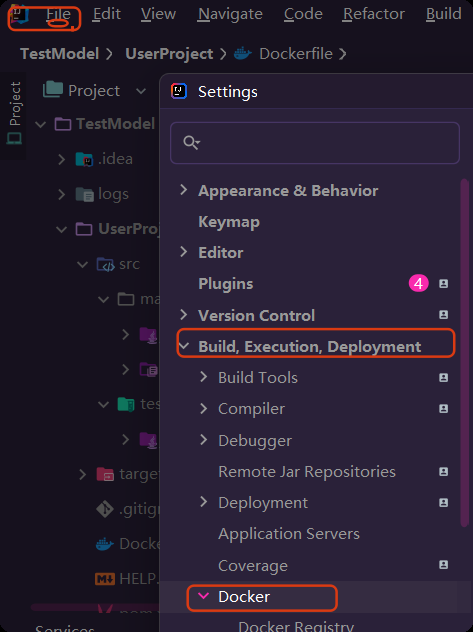Viewport: 473px width, 632px height.
Task: Open the Project tool window sidebar icon
Action: [x=15, y=113]
